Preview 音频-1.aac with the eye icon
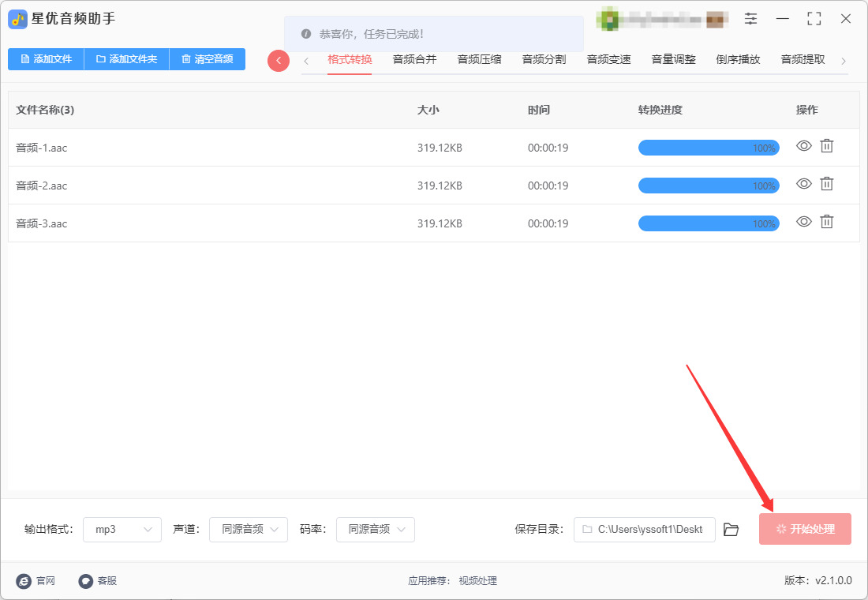Screen dimensions: 868x600 pos(804,146)
